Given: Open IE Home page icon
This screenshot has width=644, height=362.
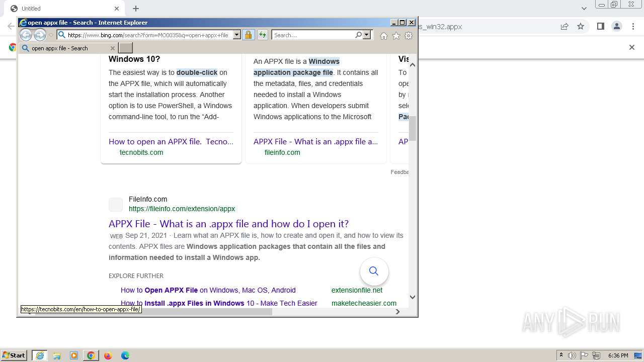Looking at the screenshot, I should pos(384,36).
